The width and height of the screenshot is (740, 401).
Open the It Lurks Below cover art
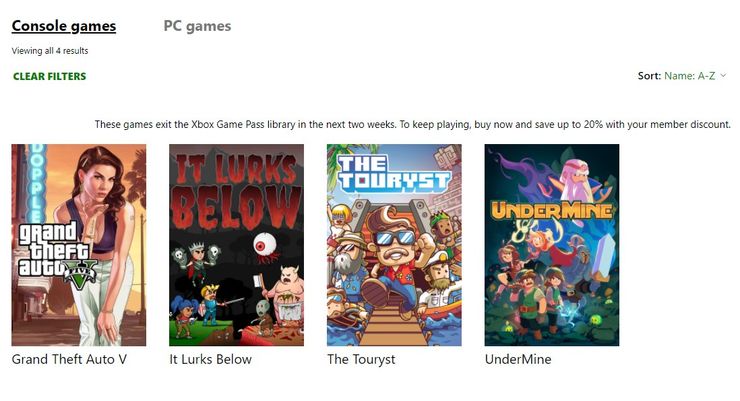(236, 245)
